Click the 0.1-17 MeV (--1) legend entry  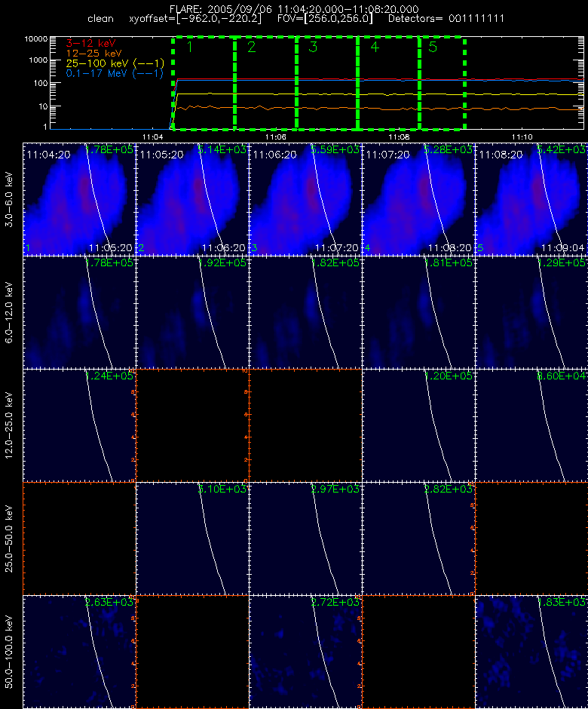point(115,73)
